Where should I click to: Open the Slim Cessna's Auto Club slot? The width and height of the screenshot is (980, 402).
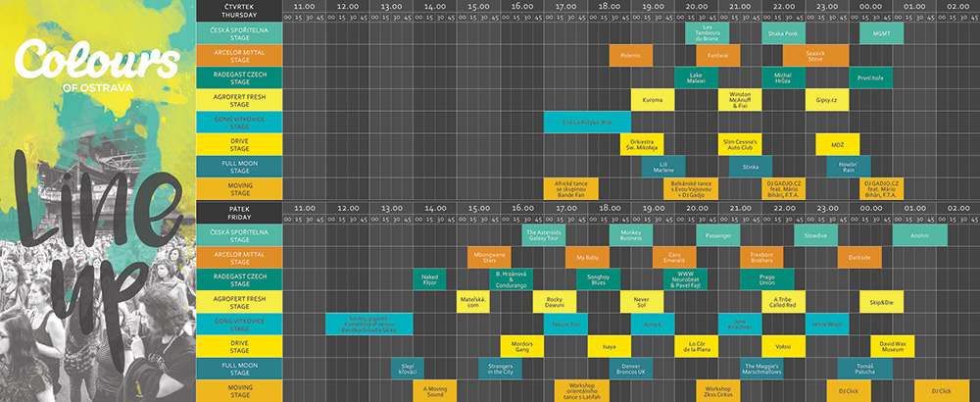tap(740, 144)
